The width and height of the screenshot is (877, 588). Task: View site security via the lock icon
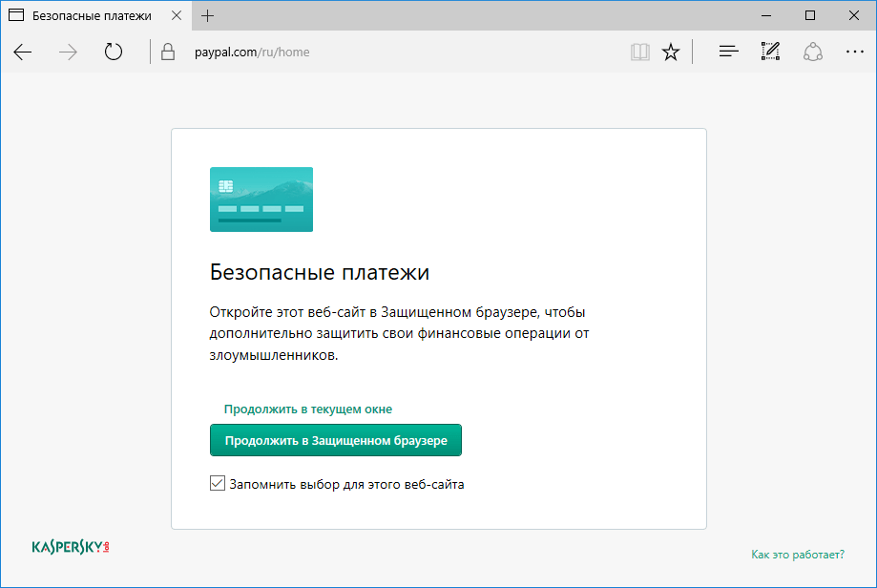(x=167, y=52)
